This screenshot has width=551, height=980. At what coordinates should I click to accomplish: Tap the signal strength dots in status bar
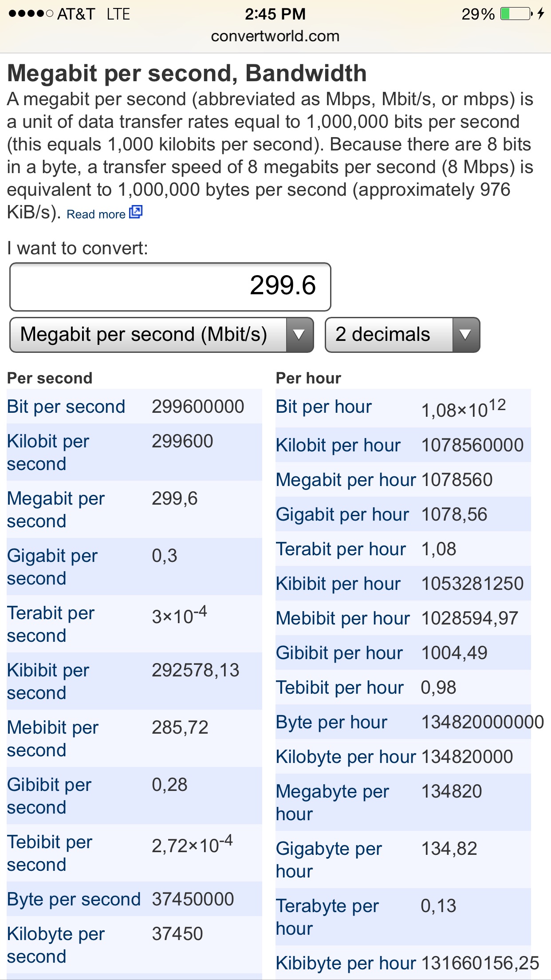click(x=31, y=14)
